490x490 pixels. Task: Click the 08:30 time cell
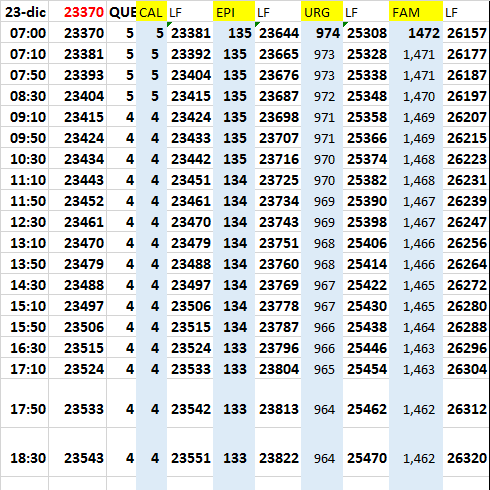click(25, 96)
